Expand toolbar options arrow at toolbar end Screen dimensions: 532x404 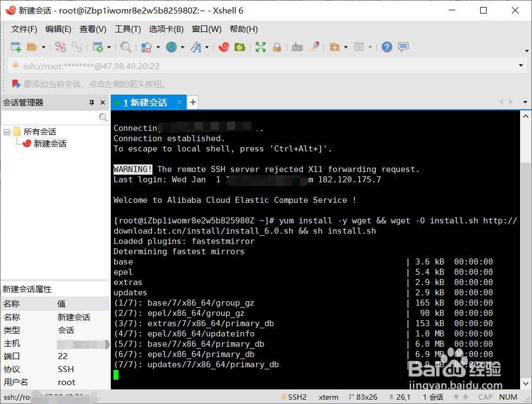(527, 51)
